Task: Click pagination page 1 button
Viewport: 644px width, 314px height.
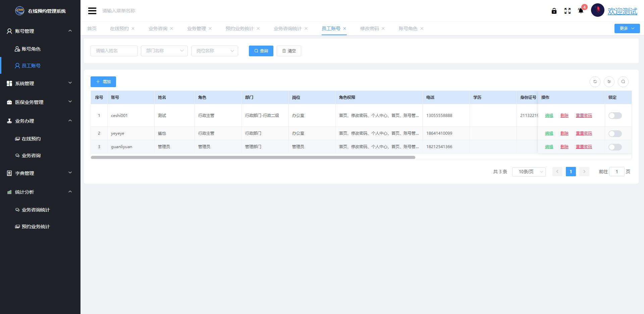Action: coord(571,172)
